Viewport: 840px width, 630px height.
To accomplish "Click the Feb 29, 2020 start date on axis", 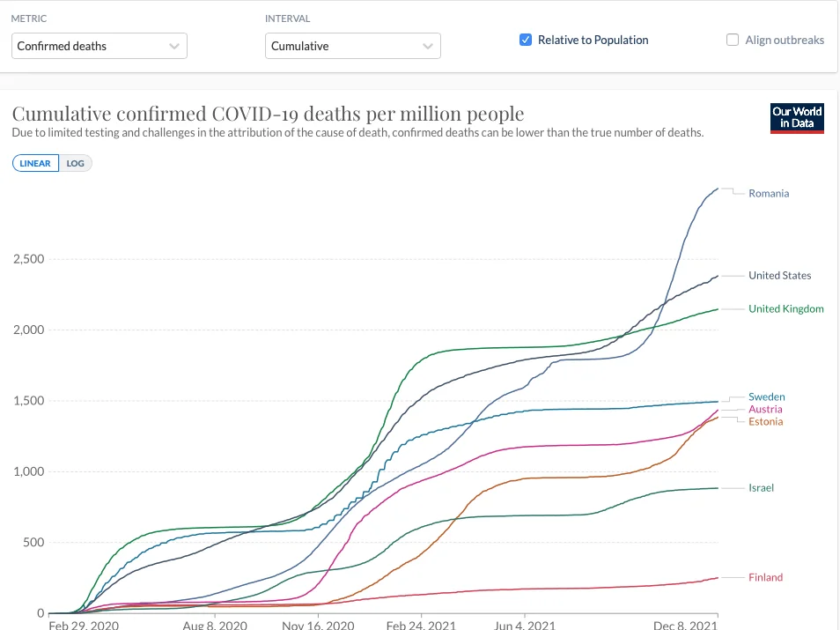I will (82, 624).
